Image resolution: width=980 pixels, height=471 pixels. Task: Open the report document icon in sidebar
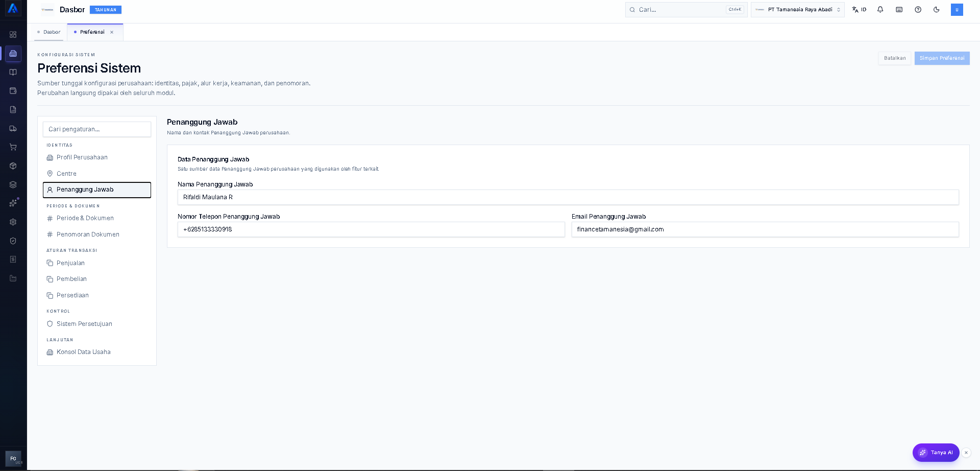13,110
